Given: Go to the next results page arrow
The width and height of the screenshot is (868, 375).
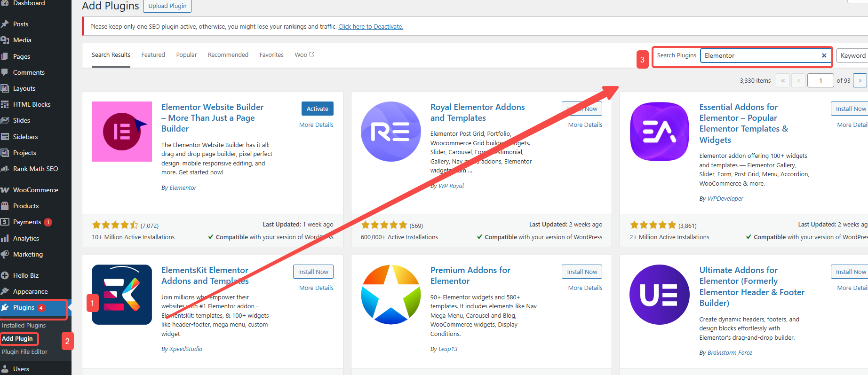Looking at the screenshot, I should click(x=860, y=80).
